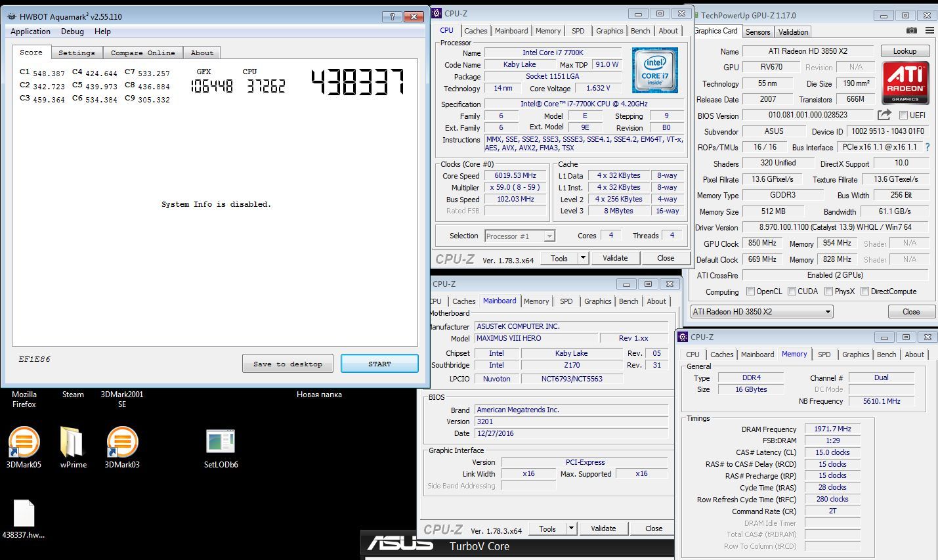
Task: Open the Help menu in Aquamark
Action: pos(102,32)
